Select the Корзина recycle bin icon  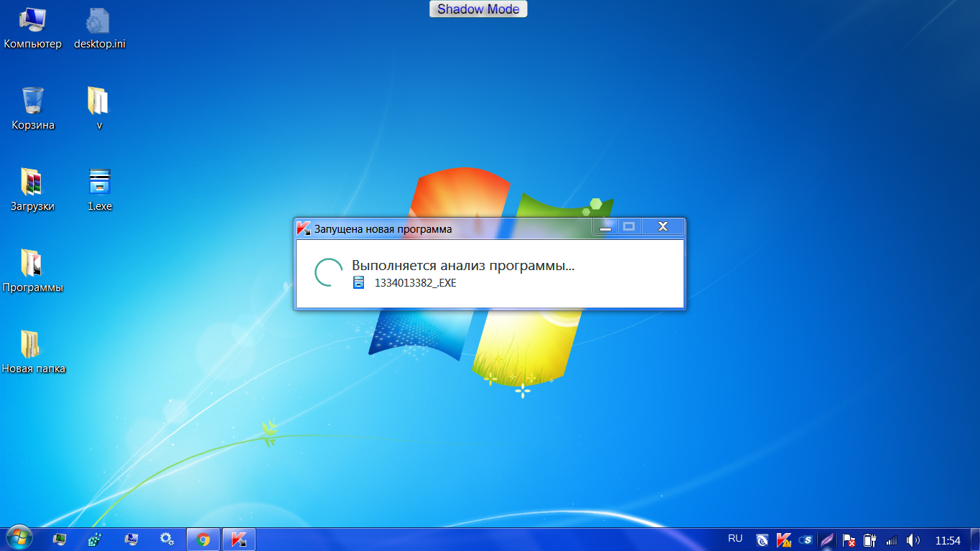(33, 109)
